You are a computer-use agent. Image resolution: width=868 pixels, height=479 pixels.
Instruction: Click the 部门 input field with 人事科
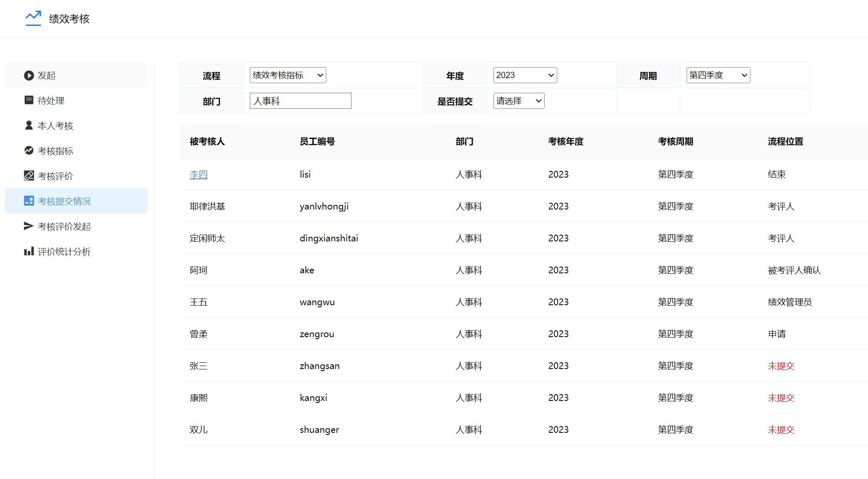coord(300,101)
